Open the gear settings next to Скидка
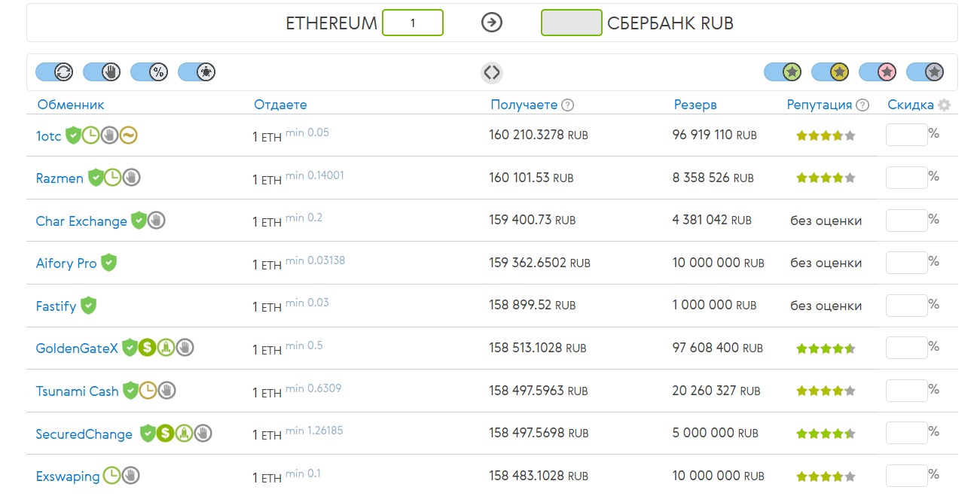 (944, 105)
